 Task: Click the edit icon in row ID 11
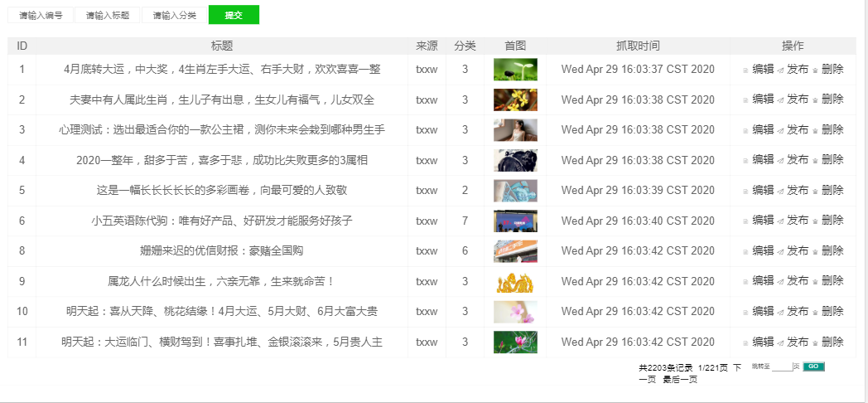click(745, 342)
